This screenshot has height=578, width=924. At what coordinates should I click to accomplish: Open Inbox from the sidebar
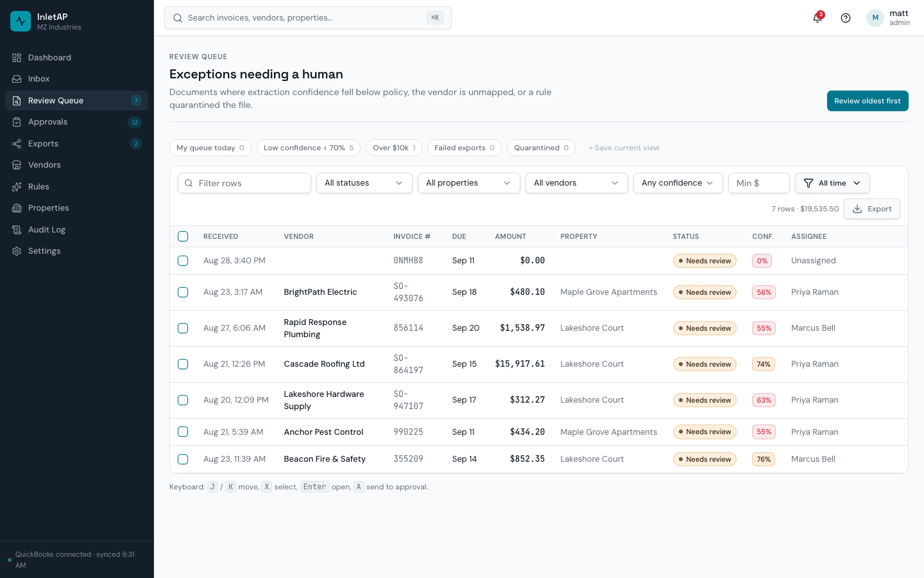(x=76, y=79)
